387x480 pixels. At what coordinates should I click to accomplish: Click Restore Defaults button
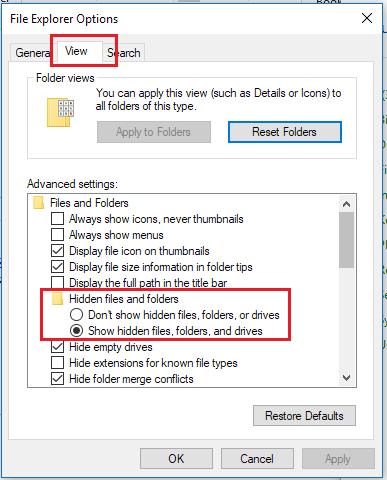coord(304,416)
